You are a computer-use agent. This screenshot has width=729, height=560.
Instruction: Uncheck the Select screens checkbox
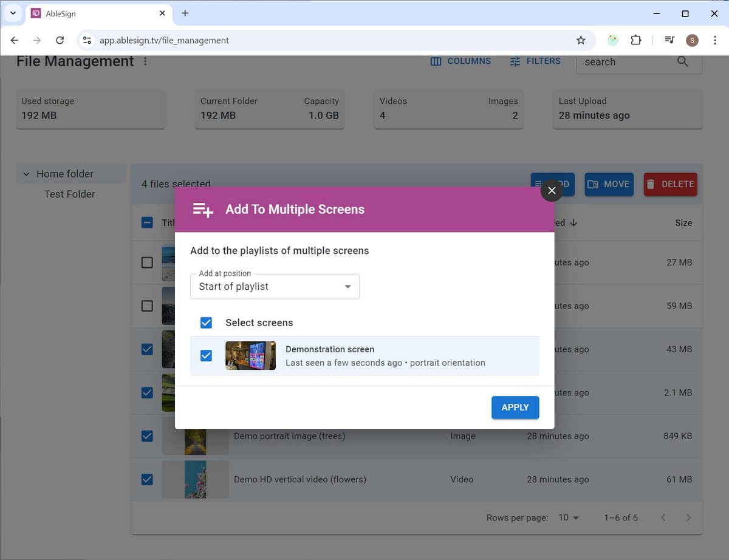[206, 323]
